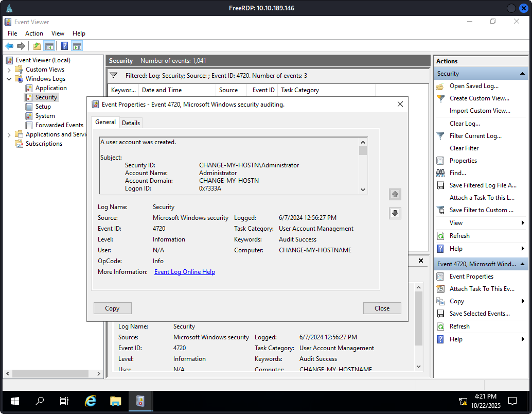Close the Event Properties dialog with X
532x414 pixels.
[x=400, y=104]
